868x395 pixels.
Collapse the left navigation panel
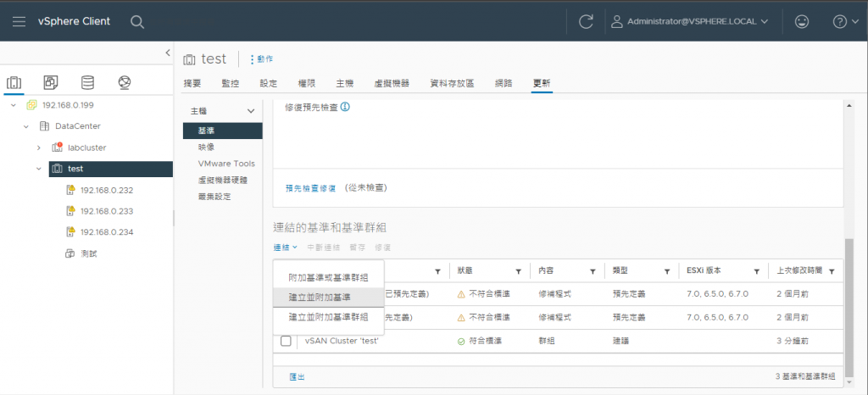point(168,53)
